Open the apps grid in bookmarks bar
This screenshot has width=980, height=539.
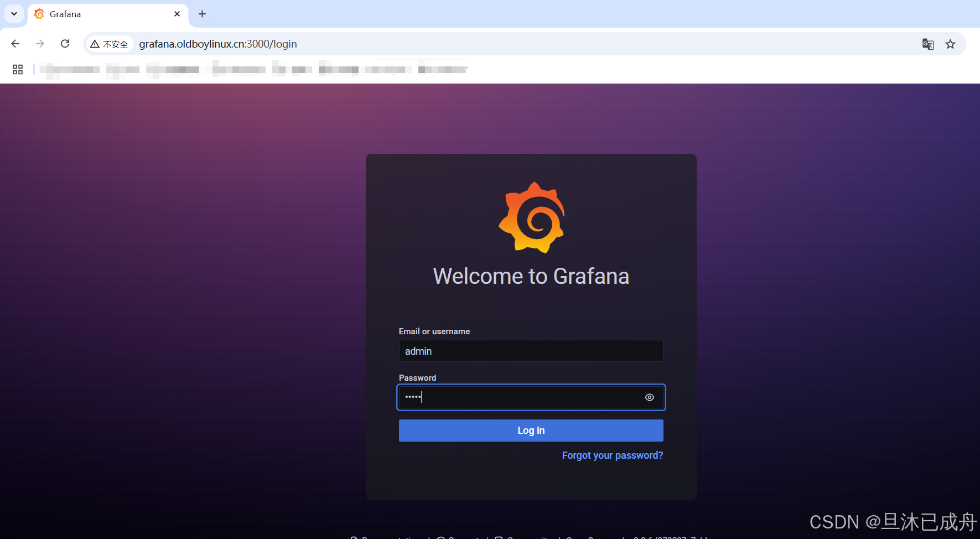pyautogui.click(x=18, y=69)
